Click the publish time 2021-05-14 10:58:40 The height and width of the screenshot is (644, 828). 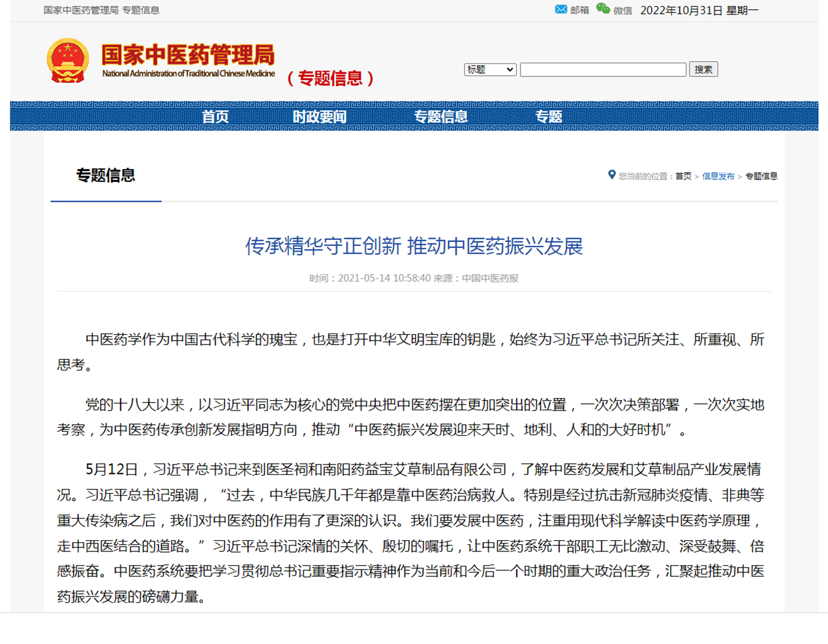[x=384, y=278]
